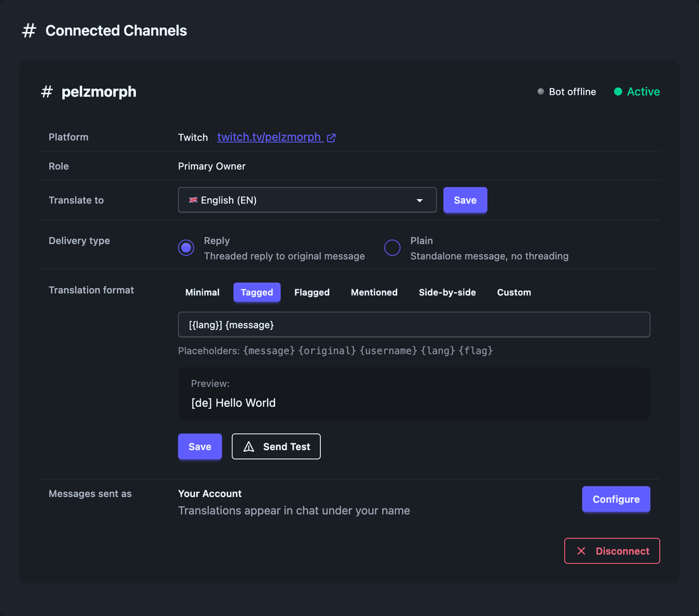
Task: Click the UK flag icon in language selector
Action: click(193, 200)
